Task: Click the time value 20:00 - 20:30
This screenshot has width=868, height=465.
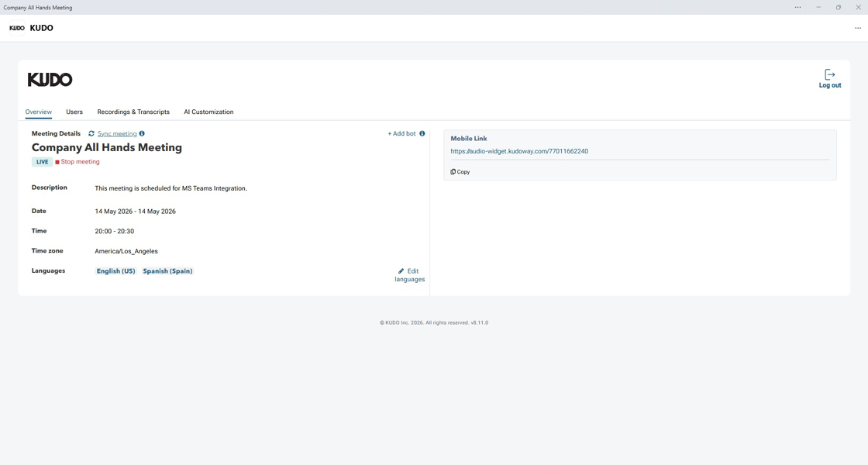Action: [x=114, y=232]
